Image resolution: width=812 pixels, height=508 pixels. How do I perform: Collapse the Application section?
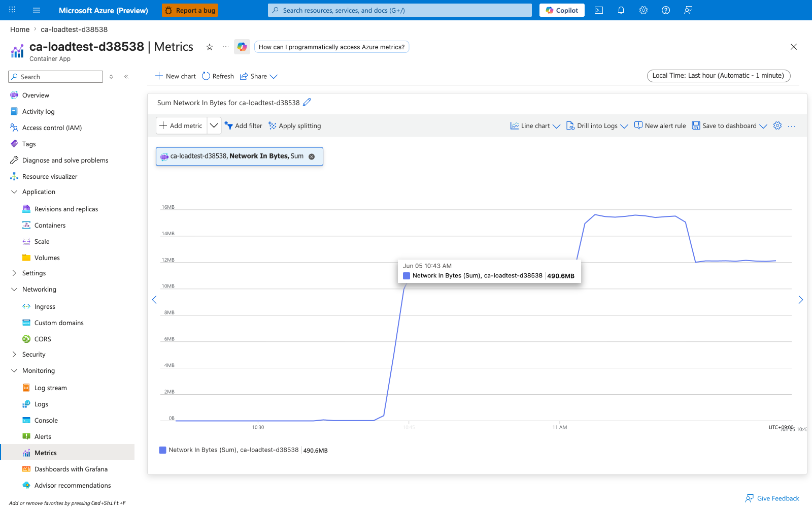14,192
